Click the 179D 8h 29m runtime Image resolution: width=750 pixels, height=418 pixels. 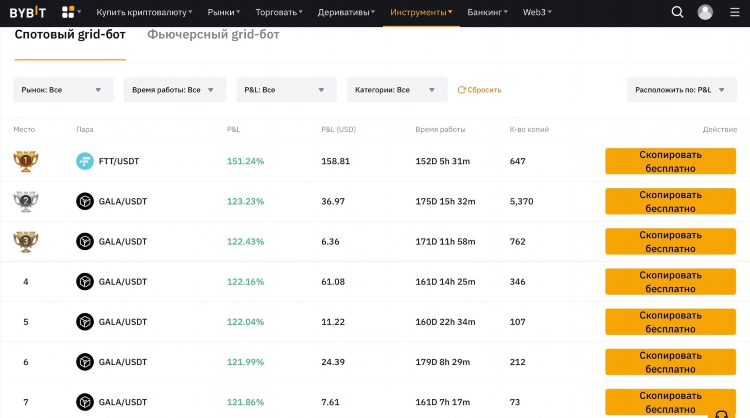tap(442, 362)
